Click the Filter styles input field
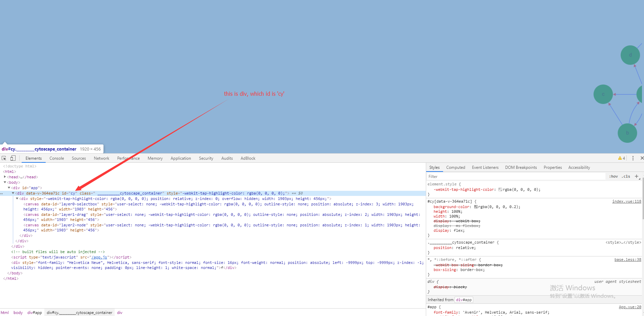Viewport: 644px width, 316px height. [x=474, y=176]
